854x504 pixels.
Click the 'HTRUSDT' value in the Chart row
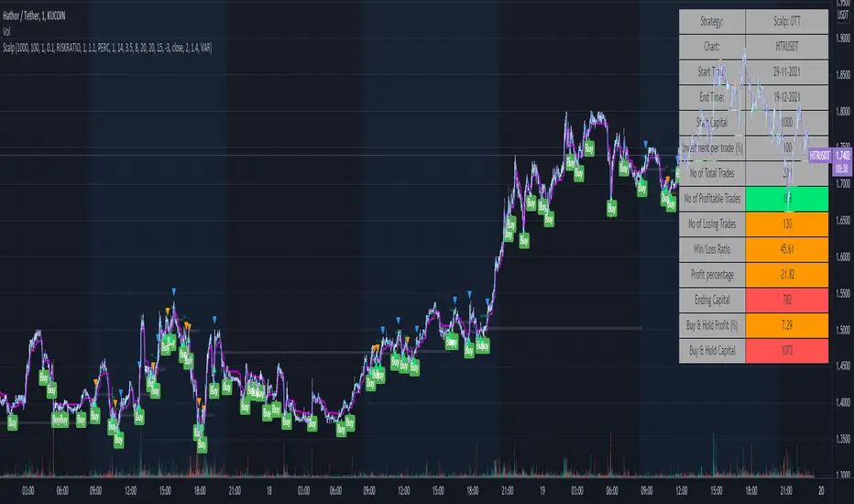point(787,47)
